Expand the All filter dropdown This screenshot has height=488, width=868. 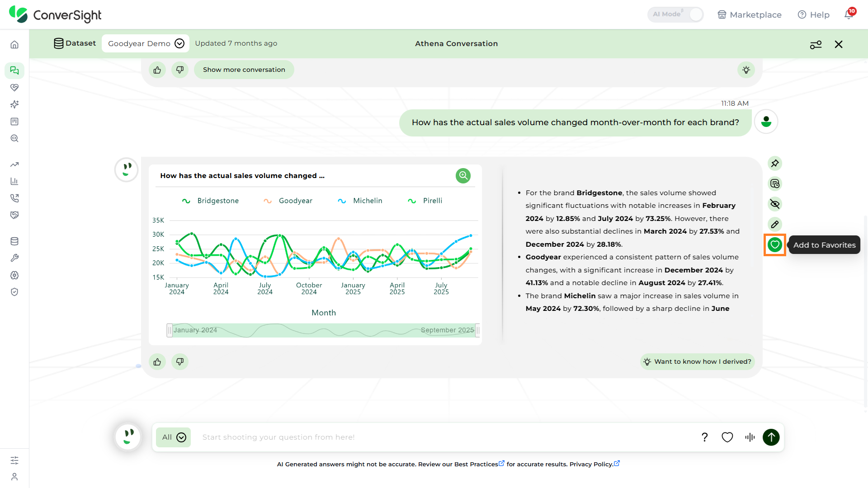coord(174,437)
